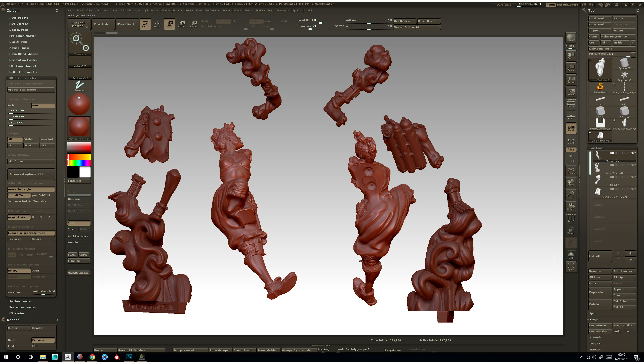This screenshot has height=362, width=644.
Task: Activate the top Rotate transpose button
Action: pyautogui.click(x=193, y=24)
